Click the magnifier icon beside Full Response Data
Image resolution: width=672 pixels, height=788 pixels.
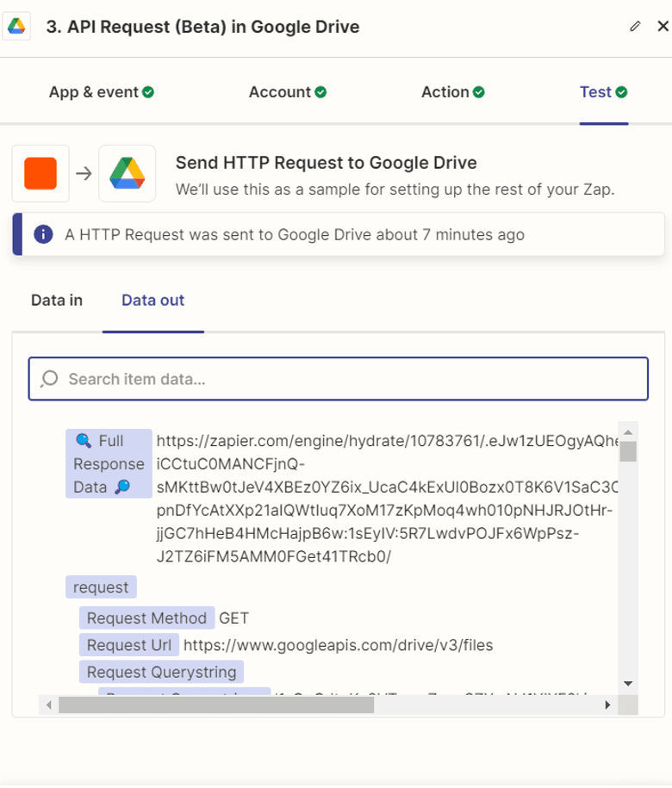coord(120,487)
